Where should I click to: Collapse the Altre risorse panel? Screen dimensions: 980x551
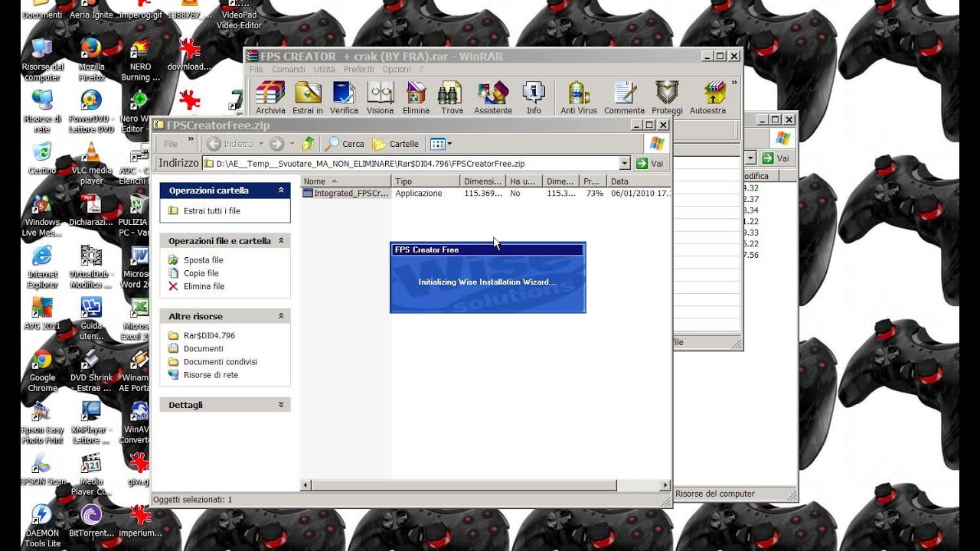281,316
